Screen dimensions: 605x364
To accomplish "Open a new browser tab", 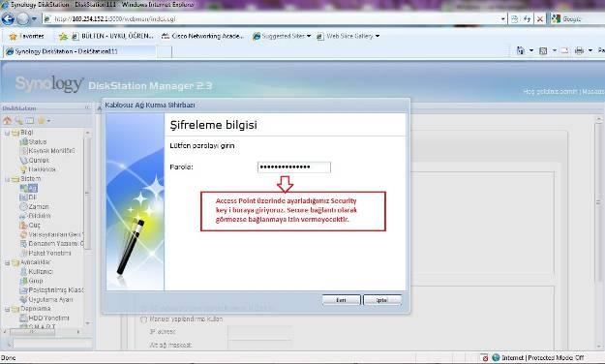I will tap(165, 51).
